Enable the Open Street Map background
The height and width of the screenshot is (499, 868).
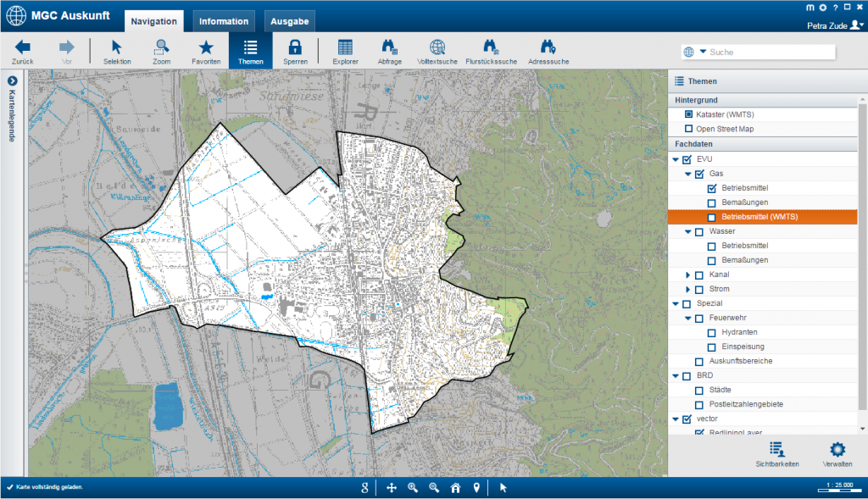[x=689, y=129]
